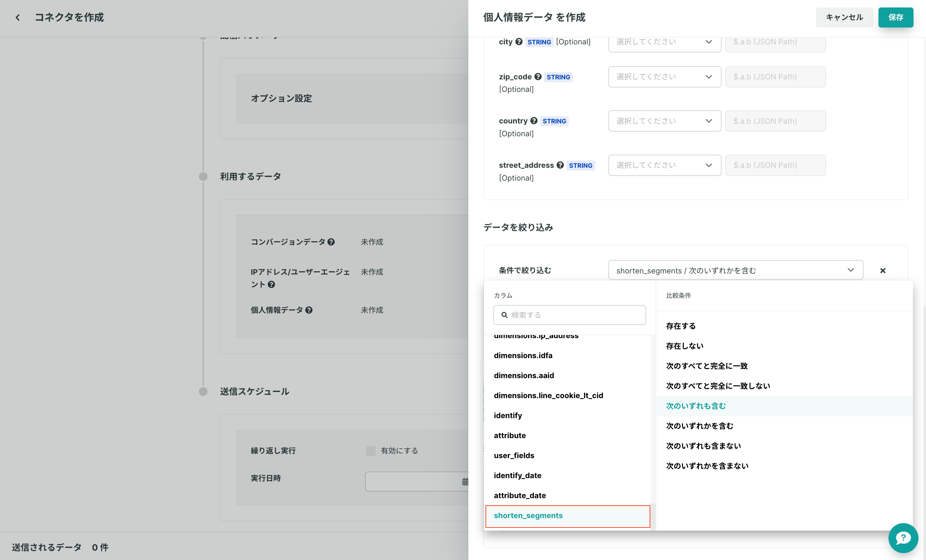
Task: Click the street_address JSON Path input
Action: (x=775, y=165)
